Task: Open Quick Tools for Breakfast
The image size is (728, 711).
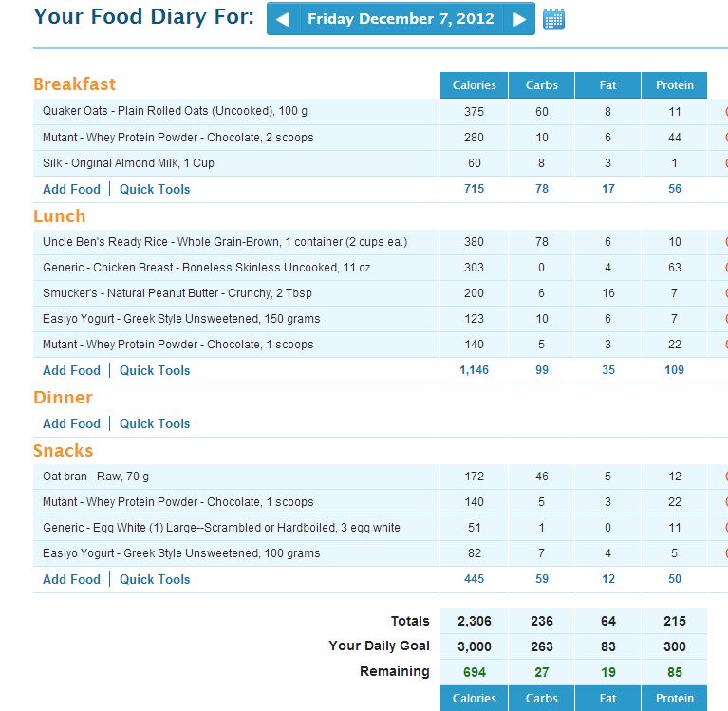Action: 155,189
